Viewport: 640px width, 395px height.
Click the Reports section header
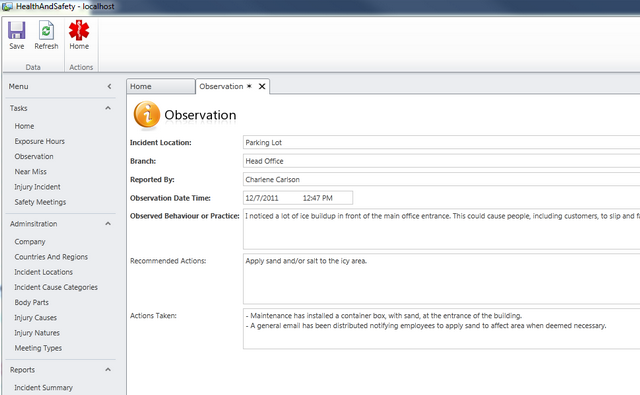click(x=22, y=370)
